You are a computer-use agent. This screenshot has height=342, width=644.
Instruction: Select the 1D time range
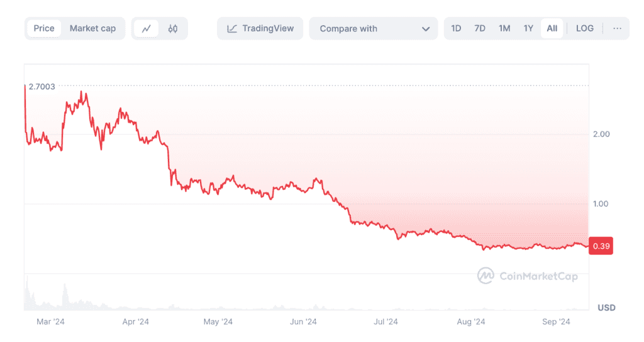456,28
